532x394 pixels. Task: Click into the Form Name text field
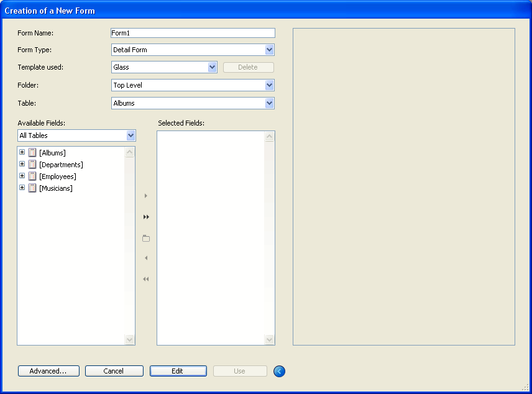click(x=193, y=33)
